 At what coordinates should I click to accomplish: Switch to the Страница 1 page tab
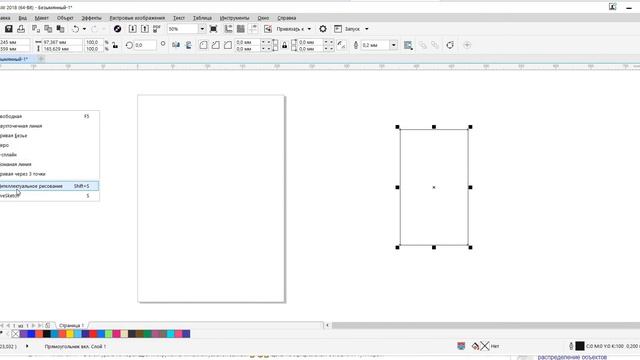pyautogui.click(x=71, y=325)
